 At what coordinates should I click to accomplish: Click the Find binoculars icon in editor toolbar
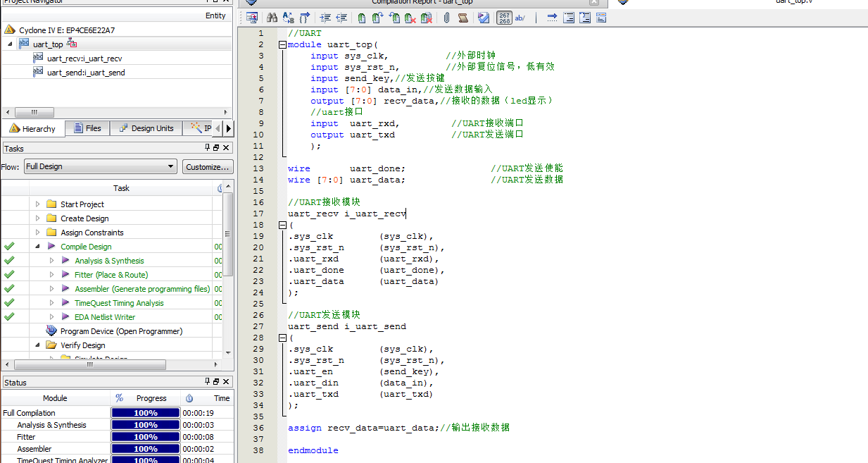(x=271, y=18)
